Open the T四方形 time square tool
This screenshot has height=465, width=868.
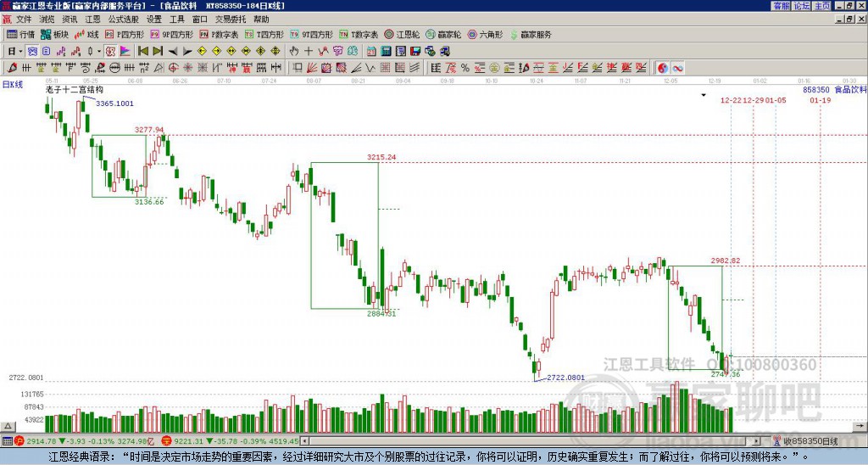pos(264,34)
